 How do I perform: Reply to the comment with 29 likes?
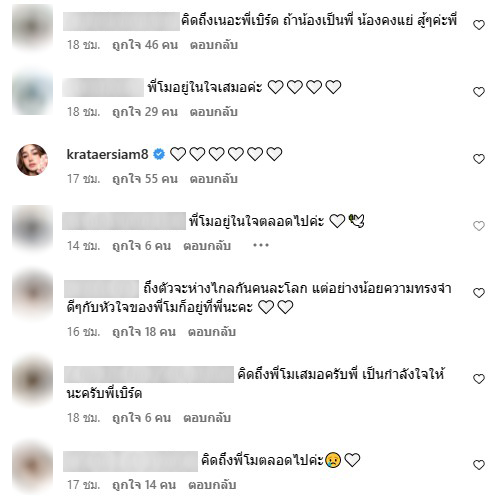[214, 112]
